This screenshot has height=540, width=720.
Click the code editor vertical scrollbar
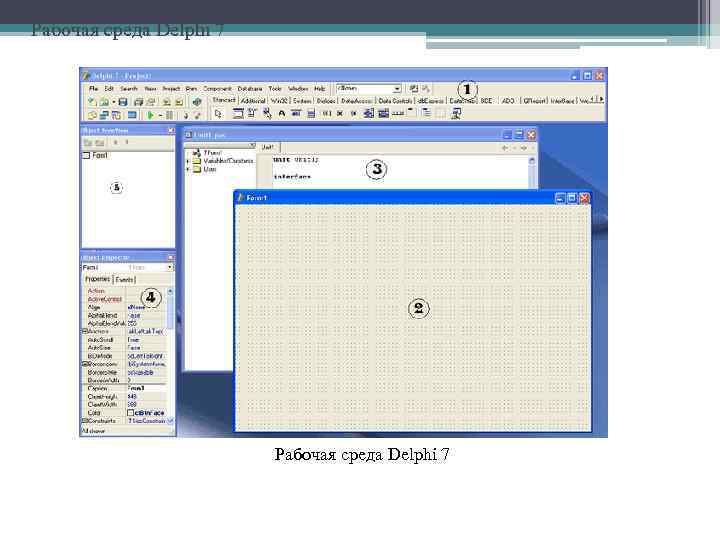coord(532,173)
